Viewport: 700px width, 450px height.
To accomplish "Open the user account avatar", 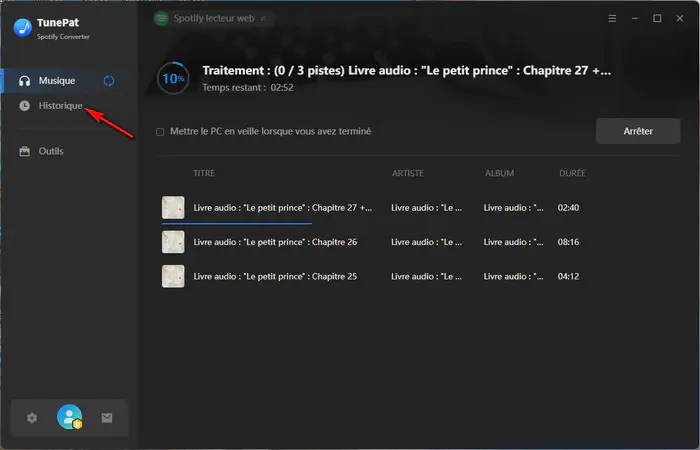I will 69,418.
